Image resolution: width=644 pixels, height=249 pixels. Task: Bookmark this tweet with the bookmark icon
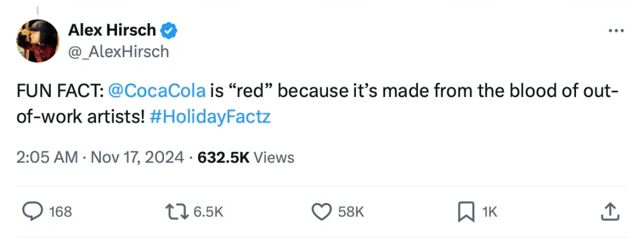click(x=466, y=211)
